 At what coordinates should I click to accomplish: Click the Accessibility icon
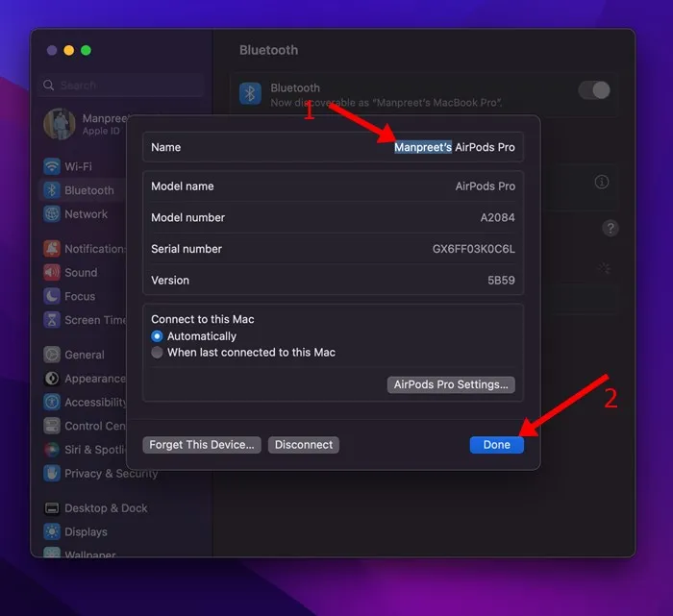click(x=52, y=402)
